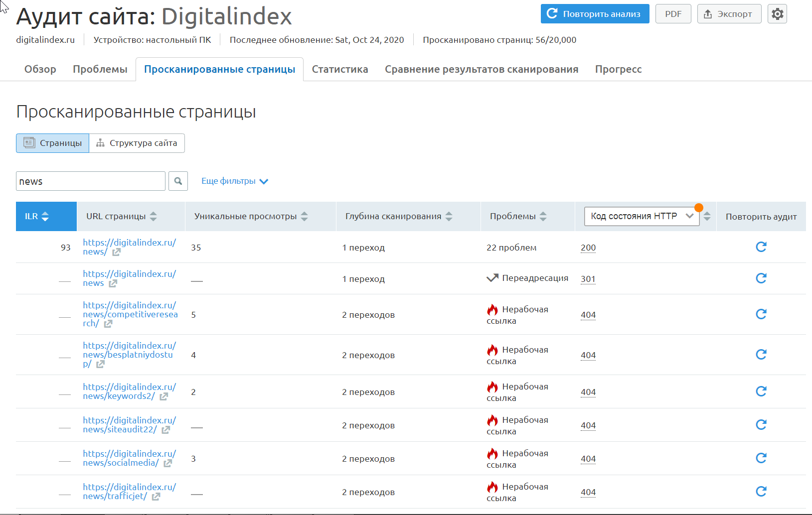Open the settings gear icon
812x515 pixels.
[x=777, y=14]
